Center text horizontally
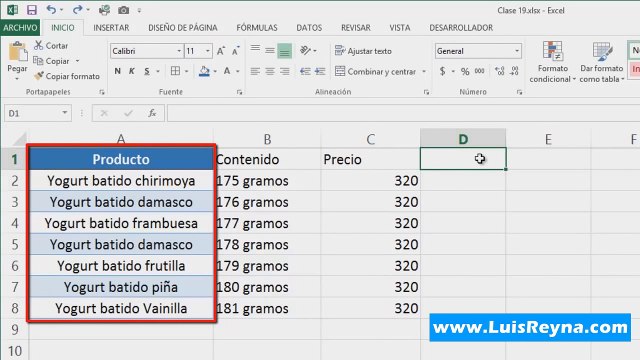This screenshot has width=640, height=360. [270, 71]
